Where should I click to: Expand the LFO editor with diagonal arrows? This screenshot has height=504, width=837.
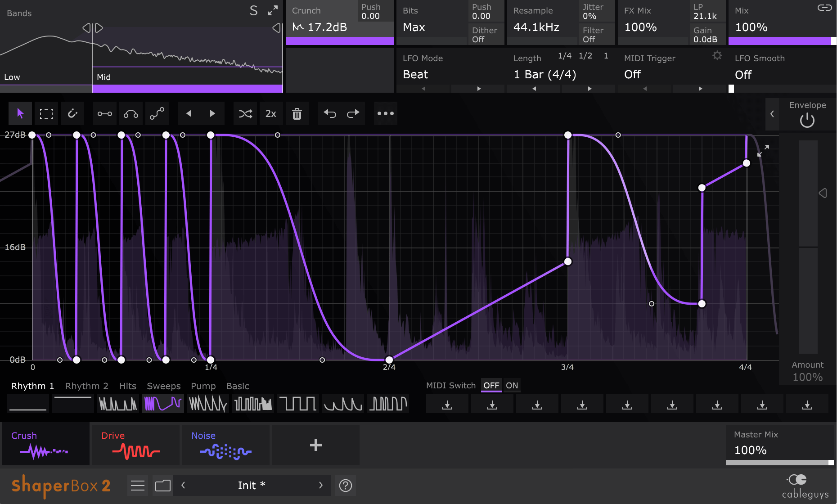[763, 151]
